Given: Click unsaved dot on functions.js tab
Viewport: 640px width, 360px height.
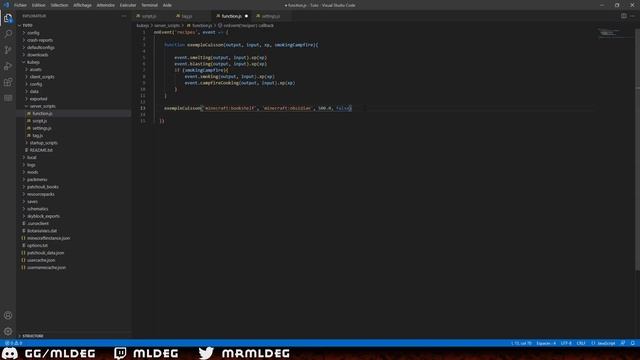Looking at the screenshot, I should click(246, 16).
